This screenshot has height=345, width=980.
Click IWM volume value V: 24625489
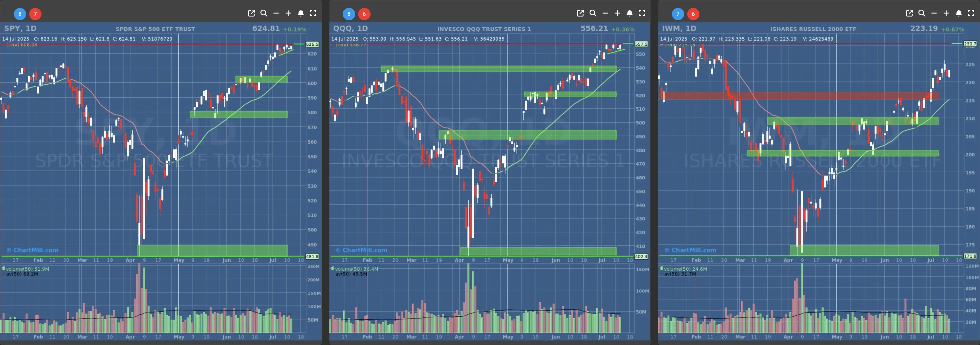[x=818, y=39]
